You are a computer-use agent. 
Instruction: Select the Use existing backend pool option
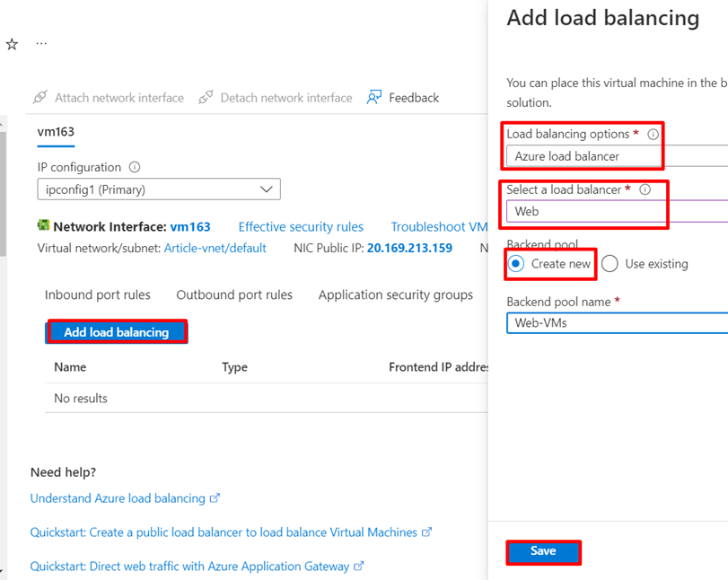[x=610, y=264]
